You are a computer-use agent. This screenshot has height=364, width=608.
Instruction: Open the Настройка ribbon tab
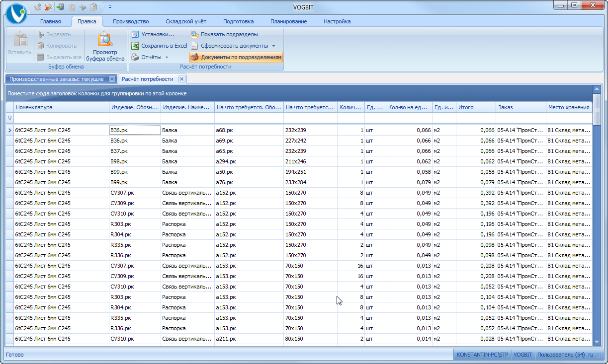click(337, 21)
